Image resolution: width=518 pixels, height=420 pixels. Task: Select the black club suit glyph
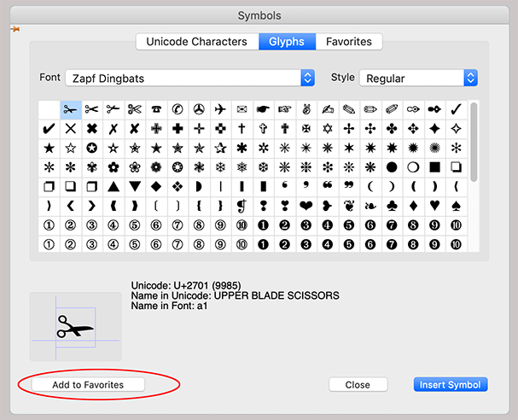[x=392, y=206]
